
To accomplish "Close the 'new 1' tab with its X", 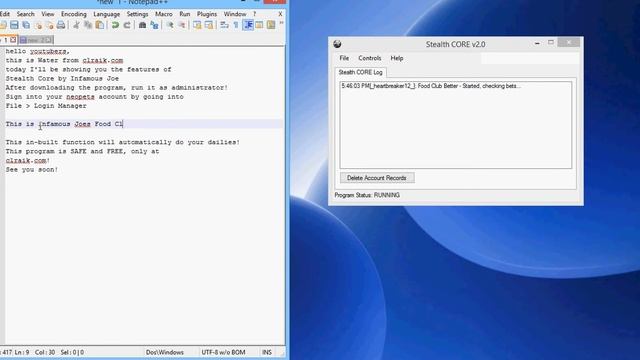I will coord(13,40).
